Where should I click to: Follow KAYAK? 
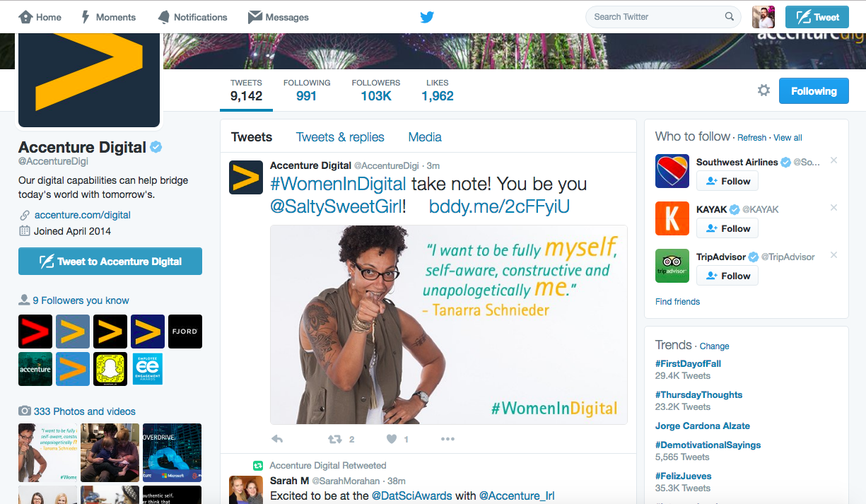pyautogui.click(x=727, y=228)
